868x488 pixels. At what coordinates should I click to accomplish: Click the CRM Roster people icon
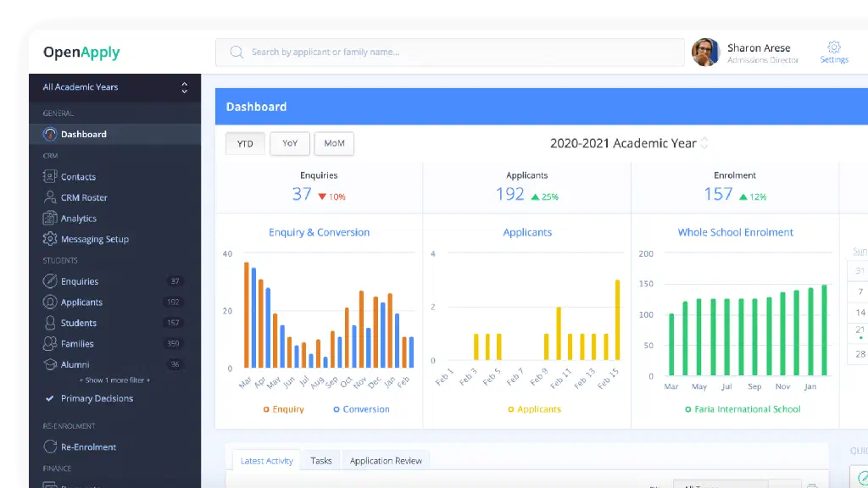(x=49, y=197)
